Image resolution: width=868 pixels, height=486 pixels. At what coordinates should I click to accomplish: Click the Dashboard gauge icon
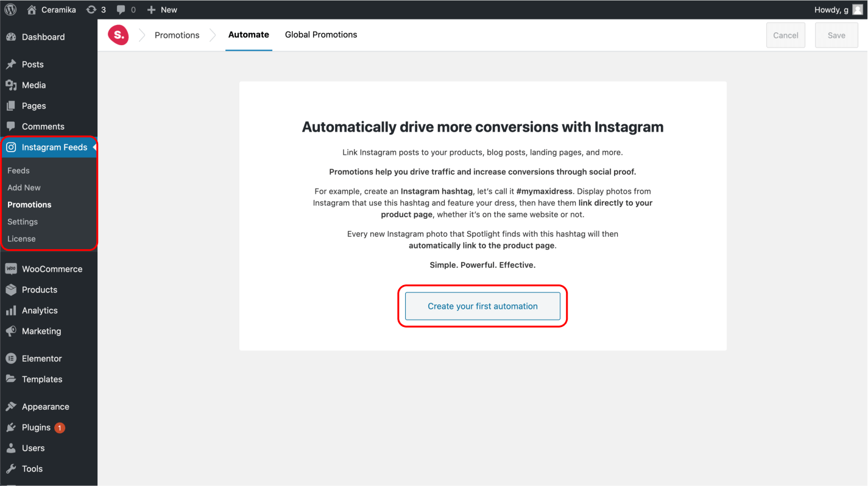11,37
